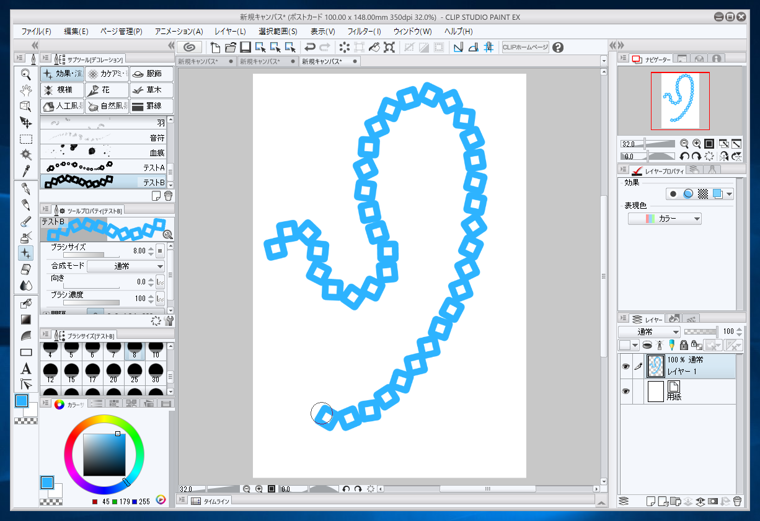The height and width of the screenshot is (521, 760).
Task: Delete sub tool with trash icon
Action: [168, 196]
